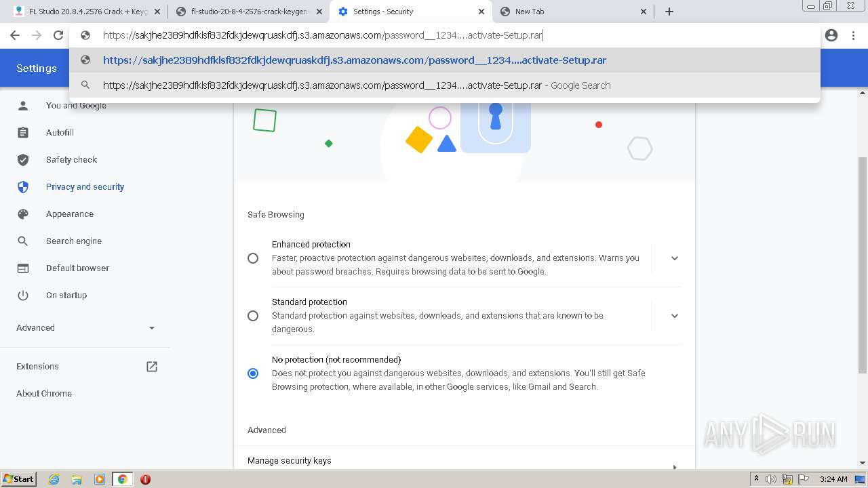
Task: Select Standard protection radio button
Action: [253, 316]
